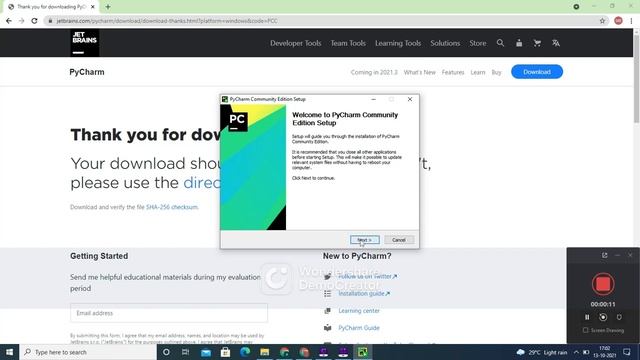
Task: Open the Learning Tools menu
Action: (398, 43)
